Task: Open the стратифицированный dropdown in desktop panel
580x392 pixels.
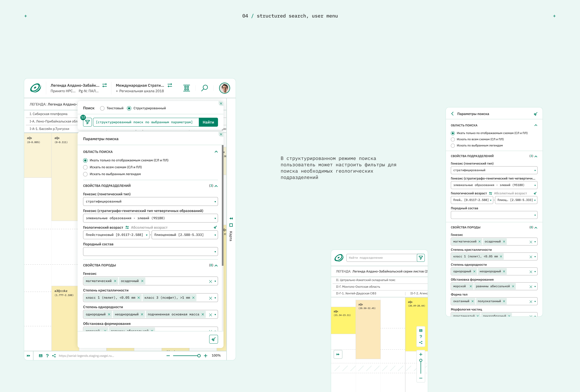Action: point(150,202)
